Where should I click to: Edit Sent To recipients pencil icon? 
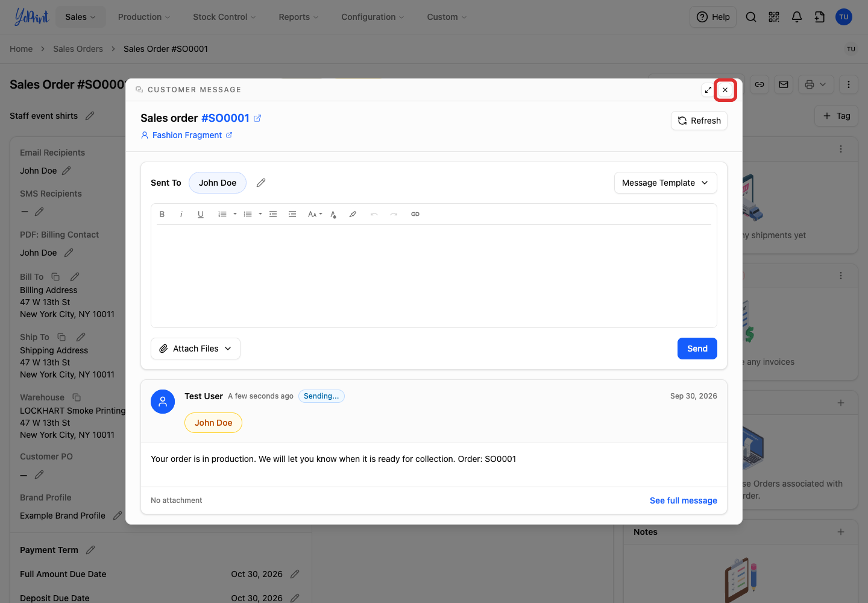(261, 183)
